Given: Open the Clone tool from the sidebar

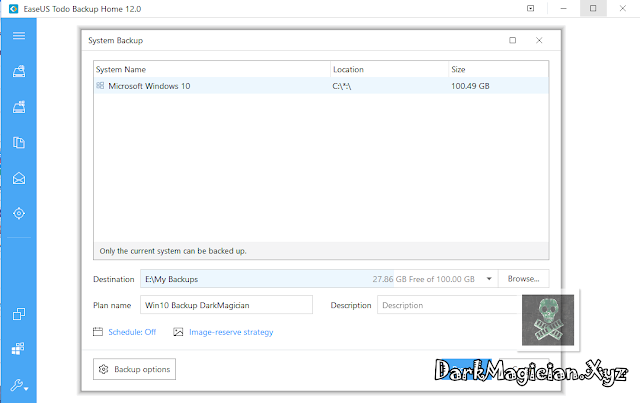Looking at the screenshot, I should (19, 314).
